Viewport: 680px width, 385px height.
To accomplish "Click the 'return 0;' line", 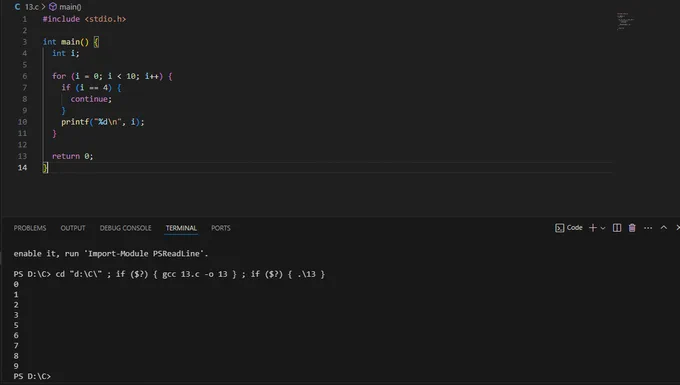I will (72, 156).
